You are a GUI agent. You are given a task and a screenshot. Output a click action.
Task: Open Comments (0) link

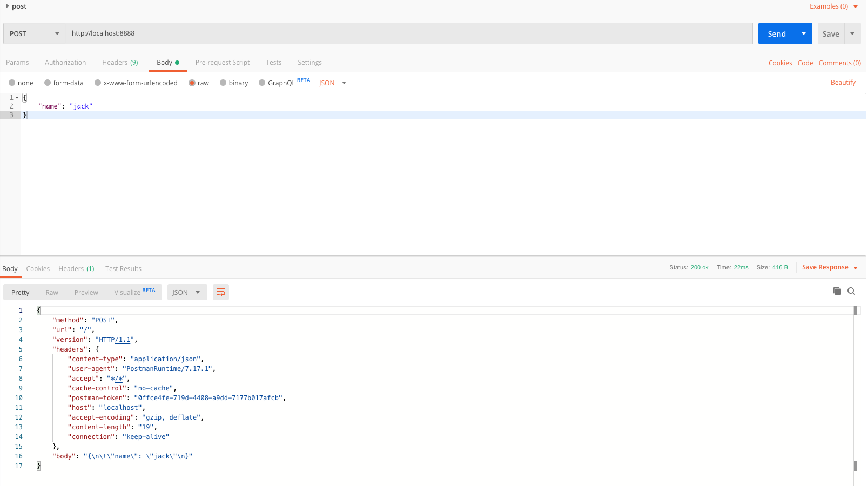point(840,63)
